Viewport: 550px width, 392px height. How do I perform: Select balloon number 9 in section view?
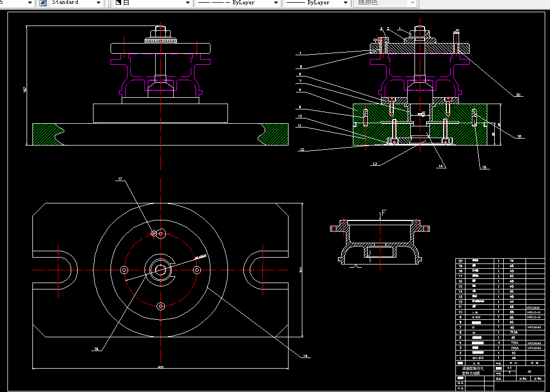click(x=300, y=107)
